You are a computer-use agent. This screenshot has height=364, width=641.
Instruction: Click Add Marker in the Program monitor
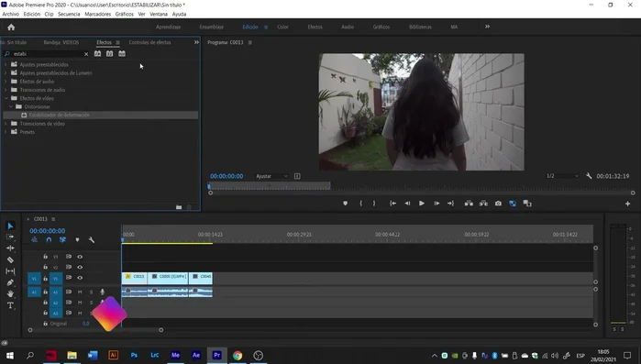[x=346, y=204]
